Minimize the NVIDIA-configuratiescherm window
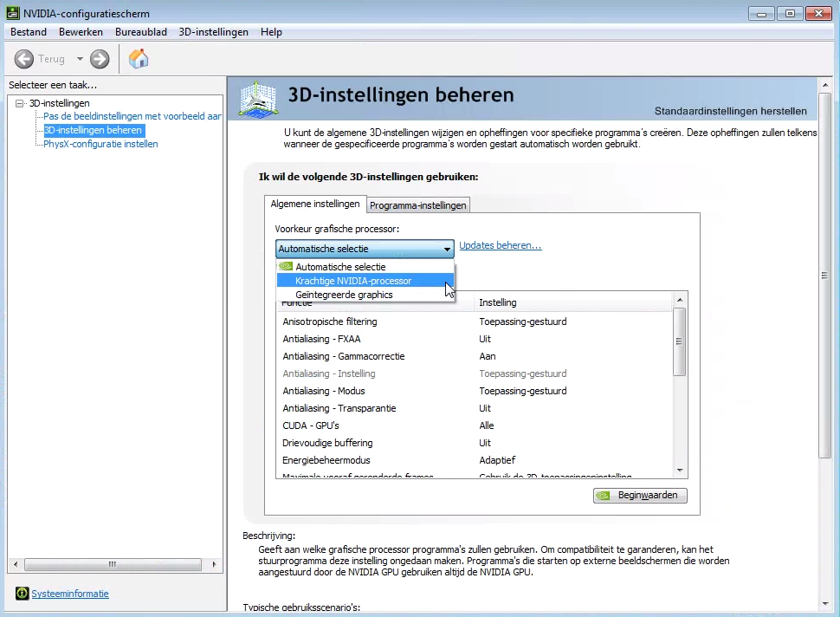This screenshot has height=617, width=840. (761, 13)
